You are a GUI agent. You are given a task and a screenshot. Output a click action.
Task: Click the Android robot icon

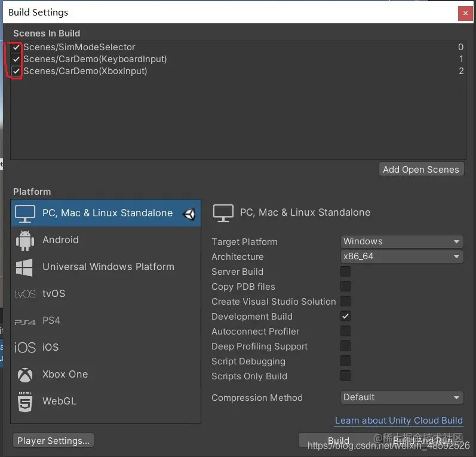(x=25, y=240)
